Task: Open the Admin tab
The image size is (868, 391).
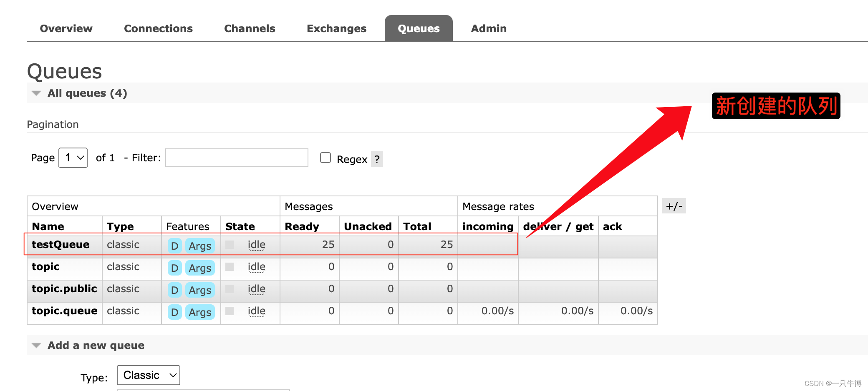Action: point(489,28)
